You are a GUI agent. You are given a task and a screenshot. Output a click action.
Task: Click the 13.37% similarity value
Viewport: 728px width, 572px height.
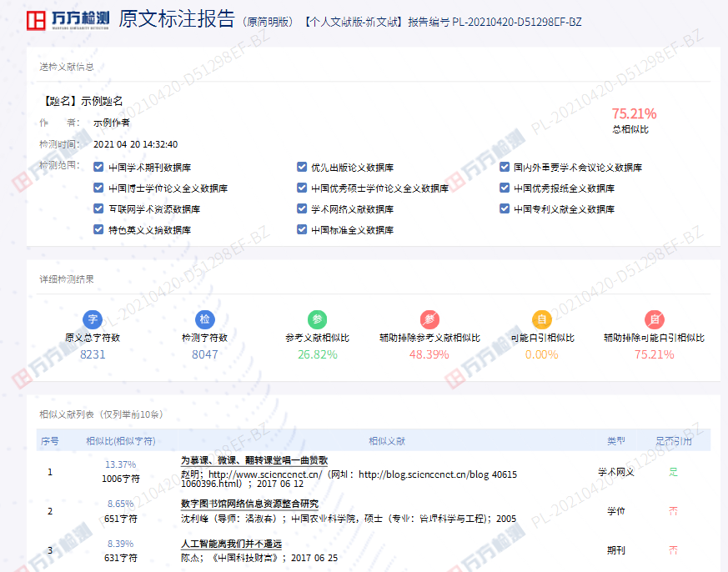pyautogui.click(x=121, y=464)
